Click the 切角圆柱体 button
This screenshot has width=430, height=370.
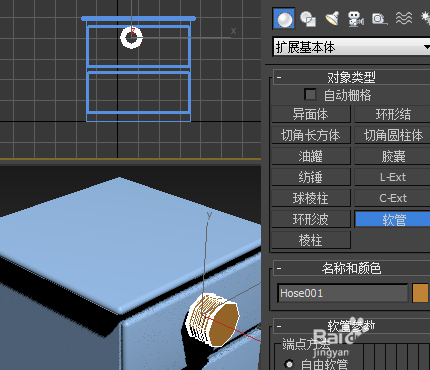pyautogui.click(x=392, y=135)
